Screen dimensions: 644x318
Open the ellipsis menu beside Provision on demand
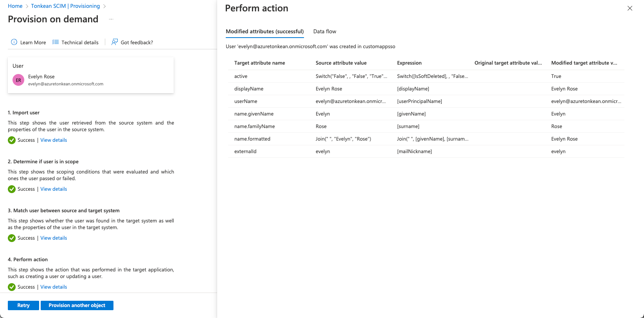pyautogui.click(x=111, y=19)
